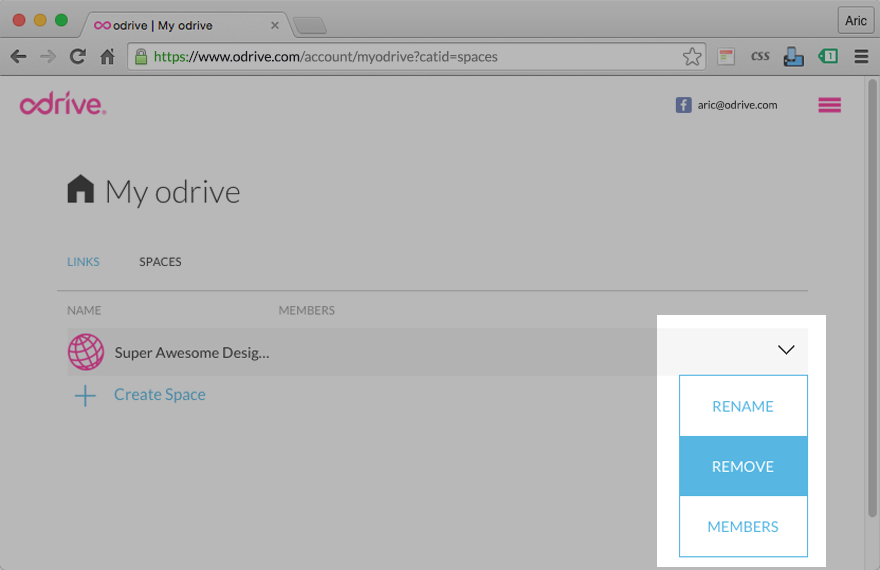Viewport: 880px width, 570px height.
Task: Click the aric@odrive.com account label
Action: 737,105
